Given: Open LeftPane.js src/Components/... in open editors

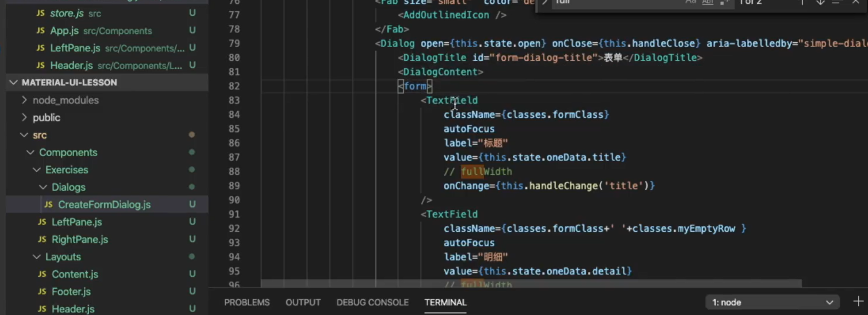Looking at the screenshot, I should tap(107, 48).
